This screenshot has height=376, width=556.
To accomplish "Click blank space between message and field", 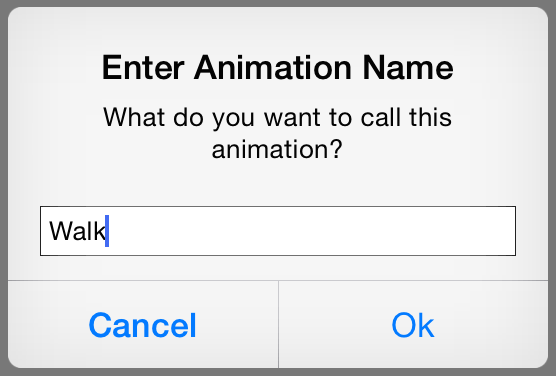I will pyautogui.click(x=278, y=184).
